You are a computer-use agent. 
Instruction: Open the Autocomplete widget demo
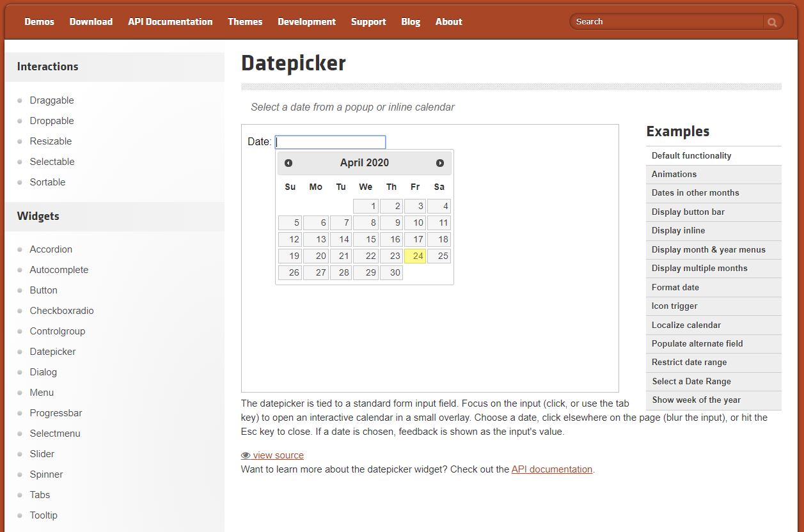click(x=59, y=270)
